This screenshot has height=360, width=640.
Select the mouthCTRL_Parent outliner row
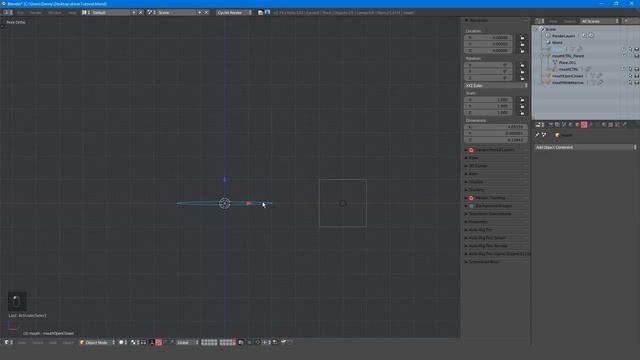click(x=568, y=56)
